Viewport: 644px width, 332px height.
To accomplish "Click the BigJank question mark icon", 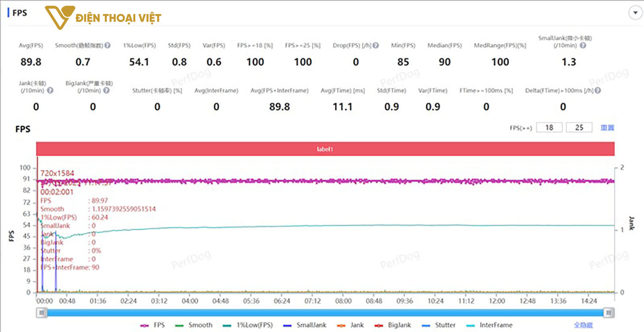I will point(106,91).
